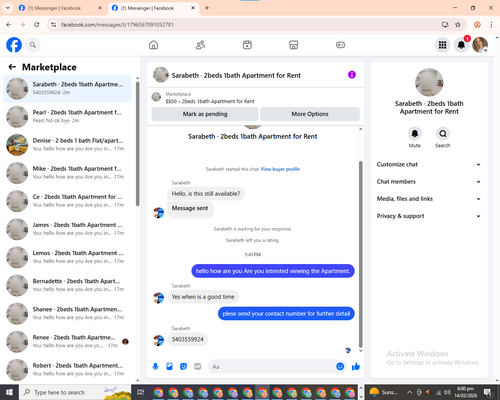Open the Marketplace storefront icon
The height and width of the screenshot is (400, 500).
[294, 45]
